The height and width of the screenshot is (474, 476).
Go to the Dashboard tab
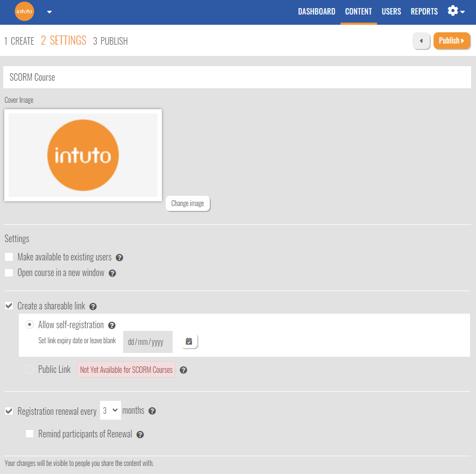[x=316, y=11]
